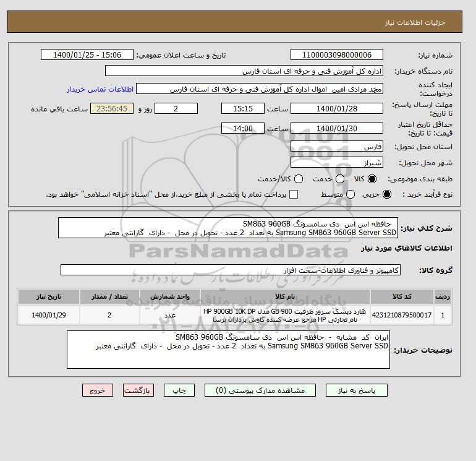Select the کالا radio button

coord(372,179)
